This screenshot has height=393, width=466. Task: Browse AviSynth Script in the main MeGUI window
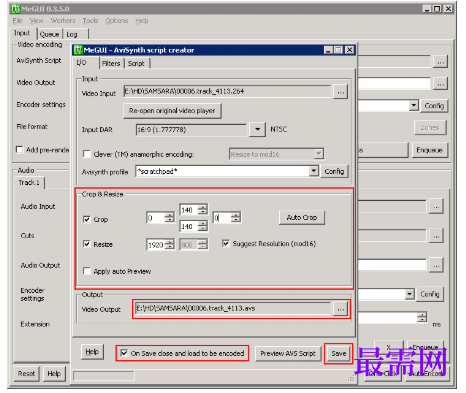(x=440, y=62)
